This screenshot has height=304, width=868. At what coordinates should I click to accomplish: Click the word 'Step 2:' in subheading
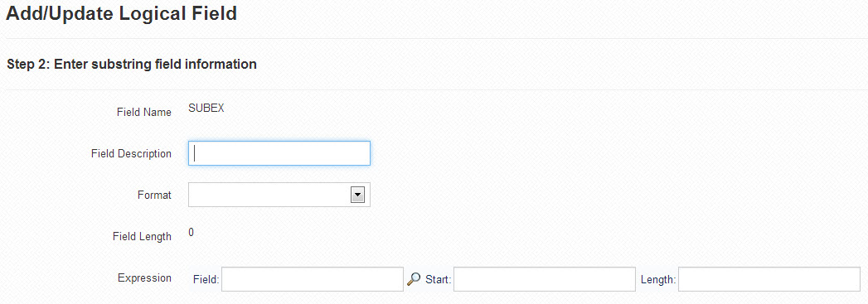point(28,64)
